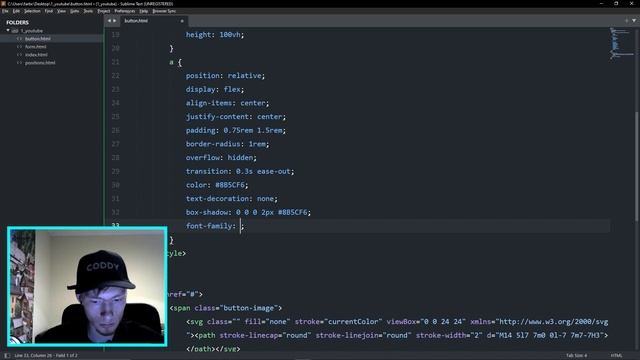Collapse the 1_youtube folder arrow

pos(8,31)
